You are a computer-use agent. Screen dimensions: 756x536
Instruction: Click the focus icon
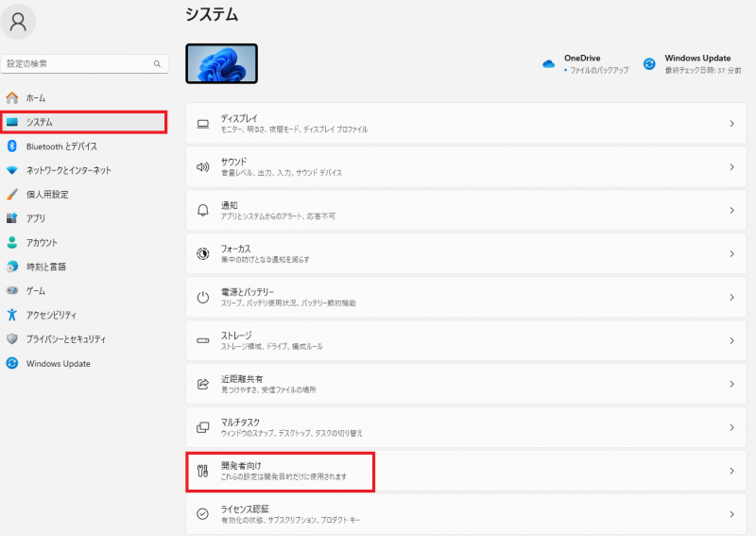coord(202,253)
